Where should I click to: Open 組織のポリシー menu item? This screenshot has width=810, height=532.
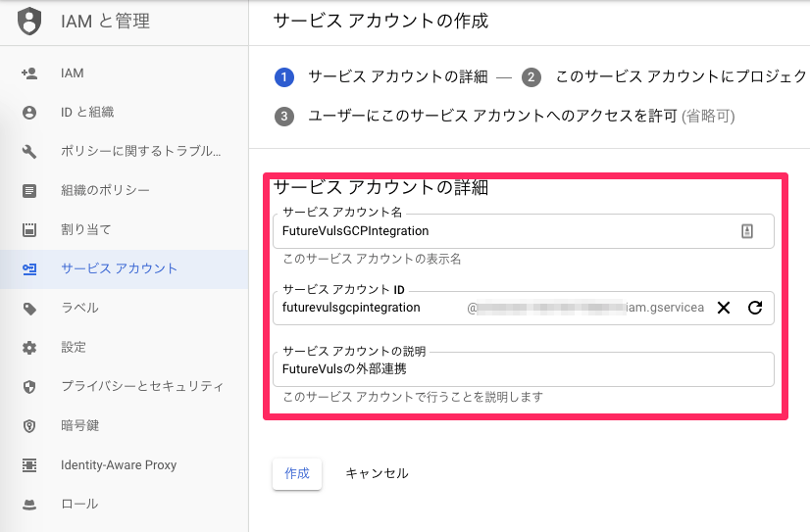[124, 190]
